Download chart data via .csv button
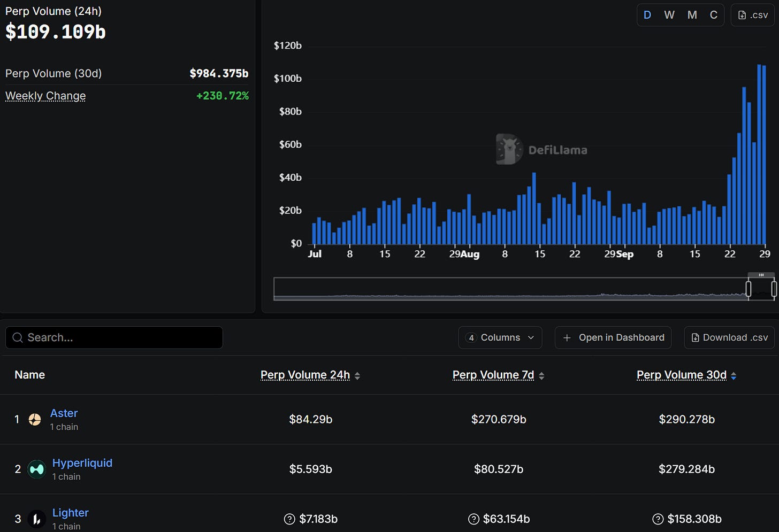Viewport: 779px width, 532px height. 753,15
